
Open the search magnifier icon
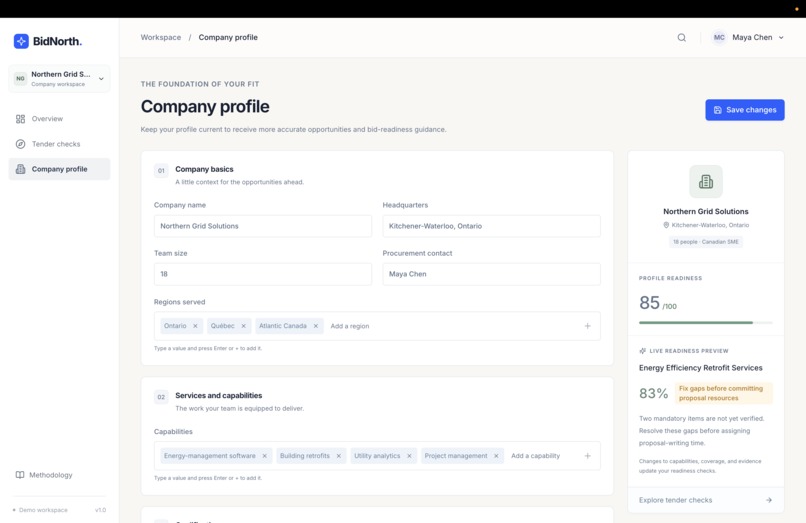(682, 38)
